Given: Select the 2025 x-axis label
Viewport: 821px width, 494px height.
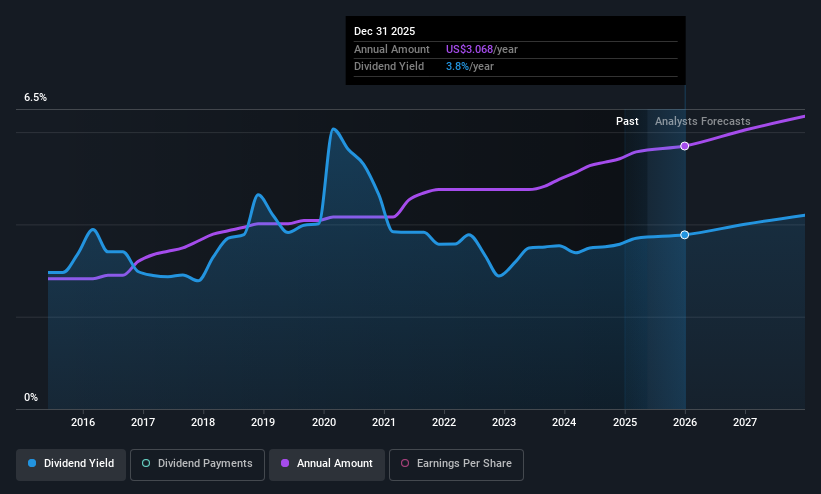Looking at the screenshot, I should [x=625, y=422].
